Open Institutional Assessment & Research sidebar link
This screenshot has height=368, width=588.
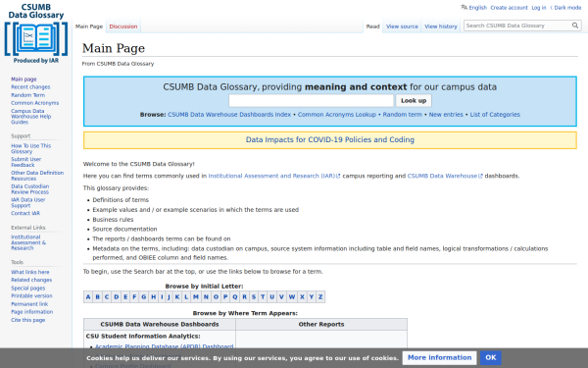point(28,242)
